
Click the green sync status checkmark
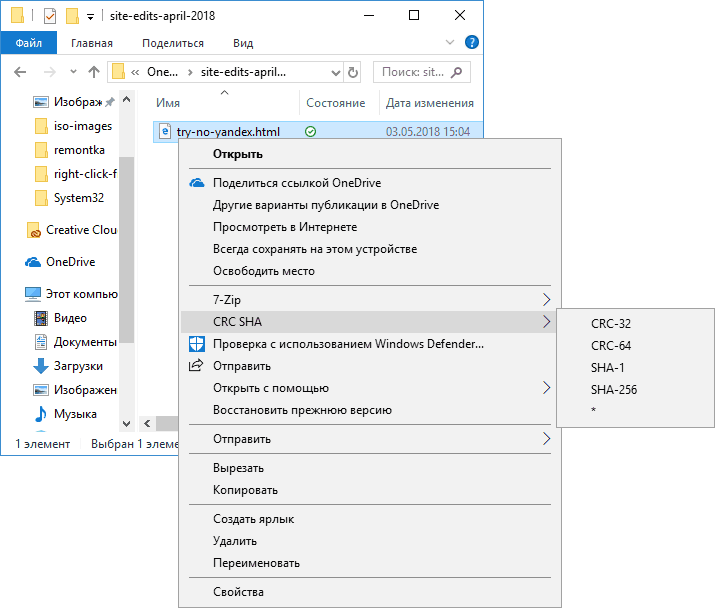coord(310,132)
